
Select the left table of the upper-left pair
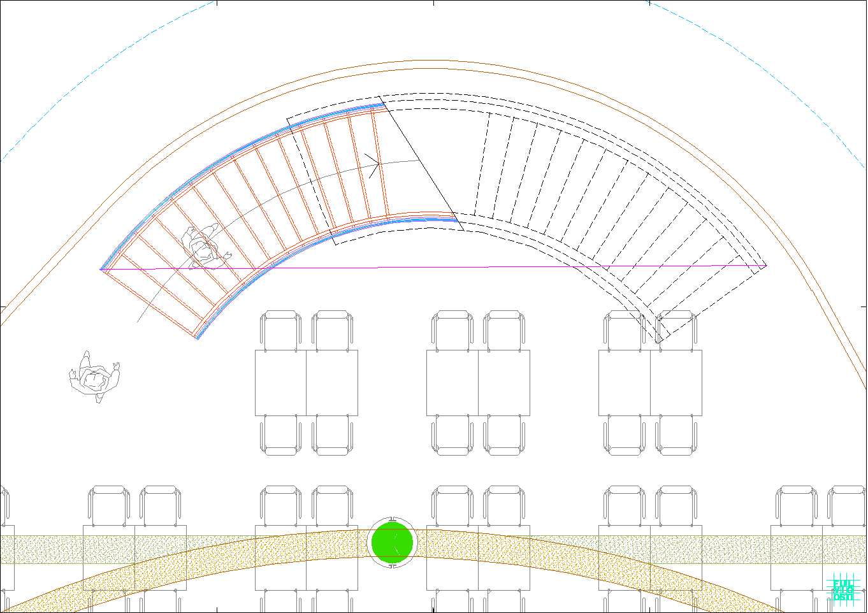coord(280,382)
